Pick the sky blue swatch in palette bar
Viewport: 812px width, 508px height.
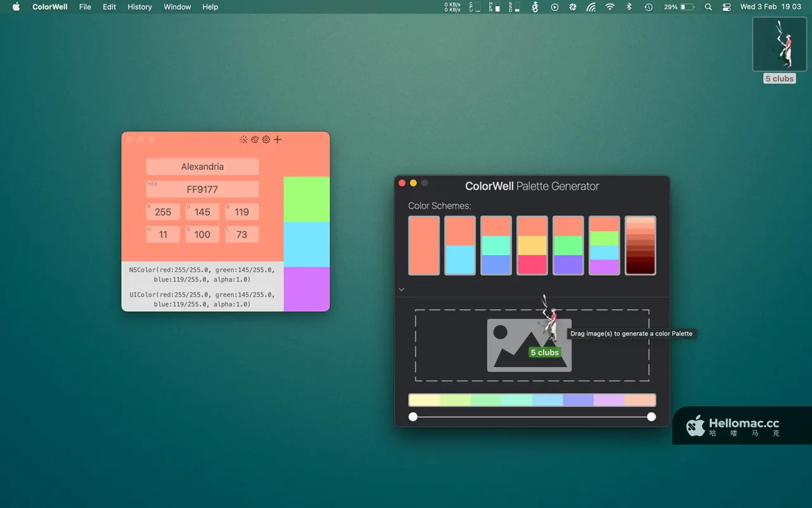(x=547, y=400)
